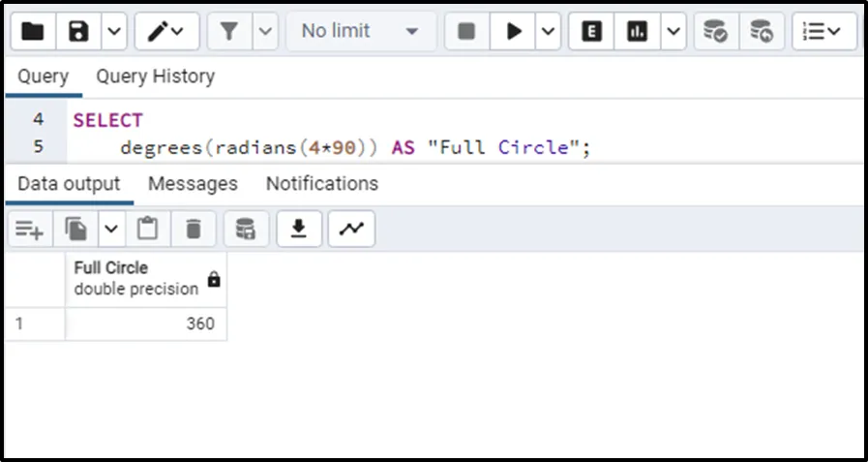Screen dimensions: 868x462
Task: Execute the query with play button
Action: 513,32
